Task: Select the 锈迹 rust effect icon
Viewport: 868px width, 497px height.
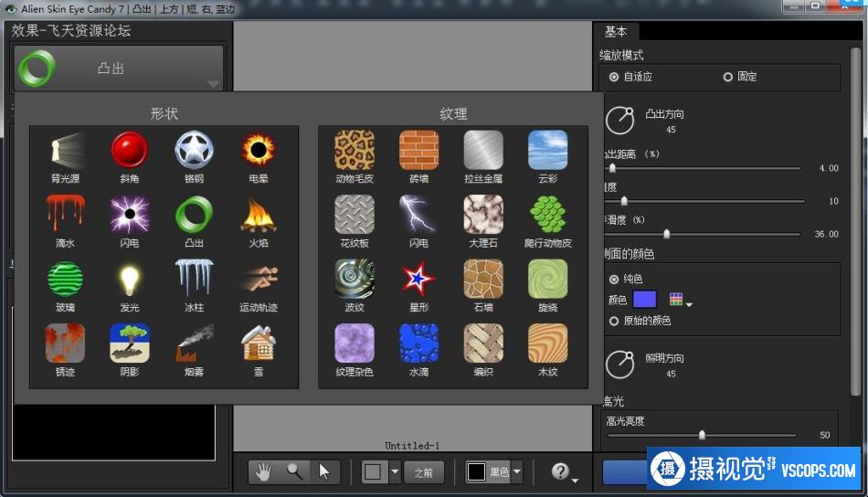Action: (x=65, y=344)
